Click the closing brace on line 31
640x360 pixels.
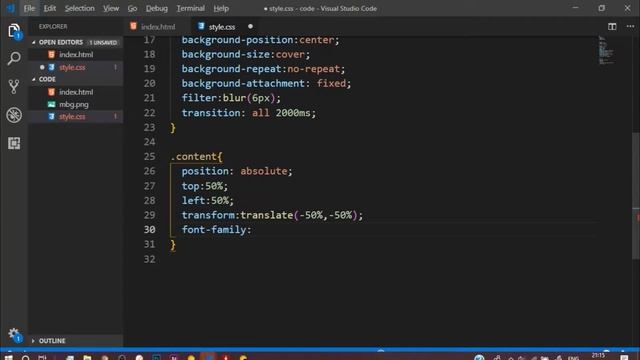coord(173,245)
